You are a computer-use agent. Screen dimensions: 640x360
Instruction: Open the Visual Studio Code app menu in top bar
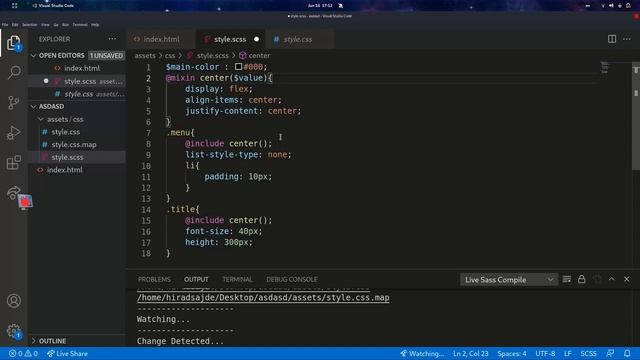click(53, 6)
